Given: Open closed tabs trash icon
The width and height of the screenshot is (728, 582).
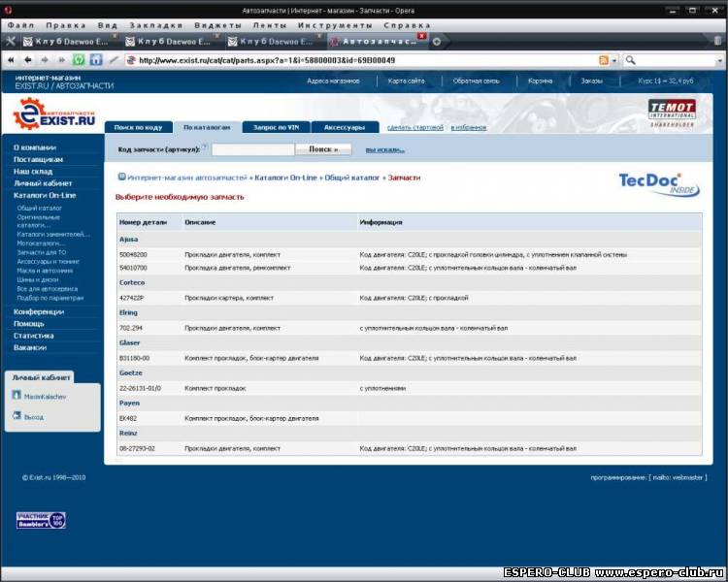Looking at the screenshot, I should [717, 41].
